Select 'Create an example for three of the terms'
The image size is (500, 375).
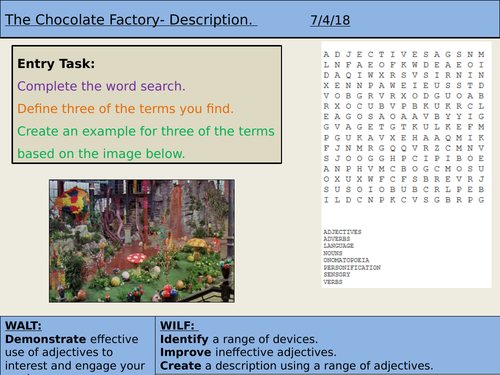(146, 131)
